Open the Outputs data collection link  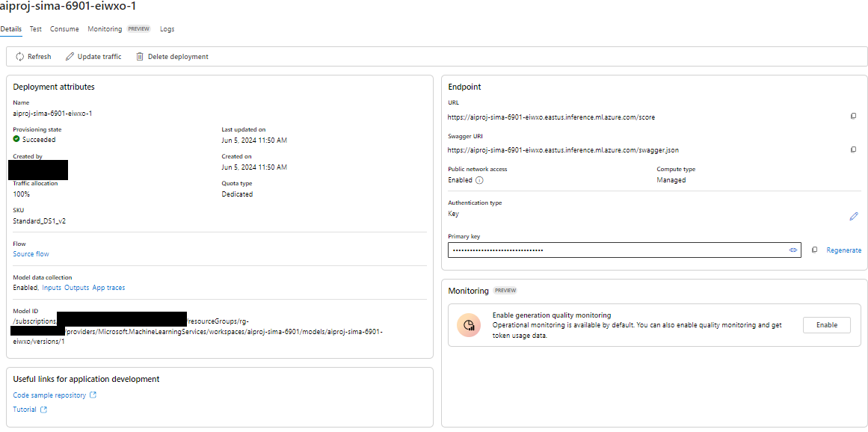click(x=76, y=288)
